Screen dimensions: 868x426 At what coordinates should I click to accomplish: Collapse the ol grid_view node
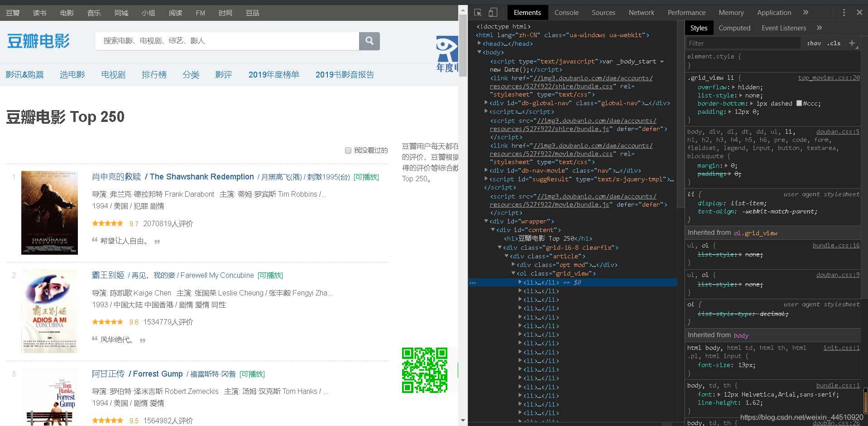[513, 273]
